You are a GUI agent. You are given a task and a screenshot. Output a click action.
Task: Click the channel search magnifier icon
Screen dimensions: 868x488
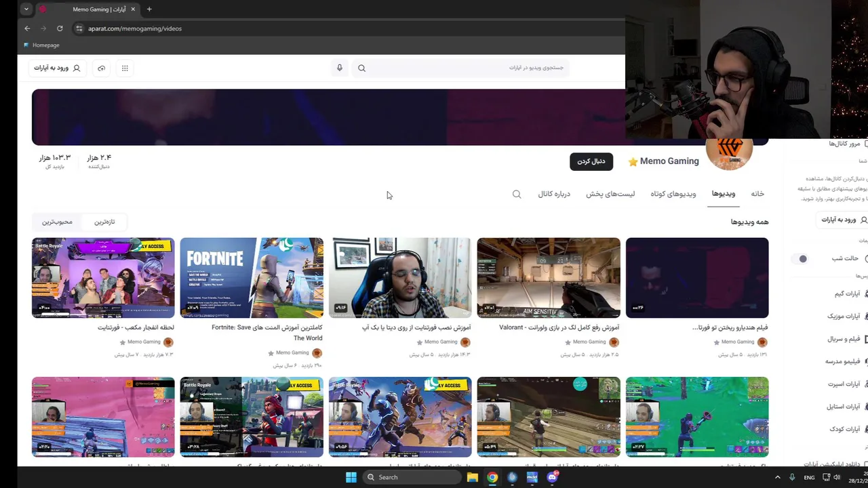pyautogui.click(x=517, y=195)
